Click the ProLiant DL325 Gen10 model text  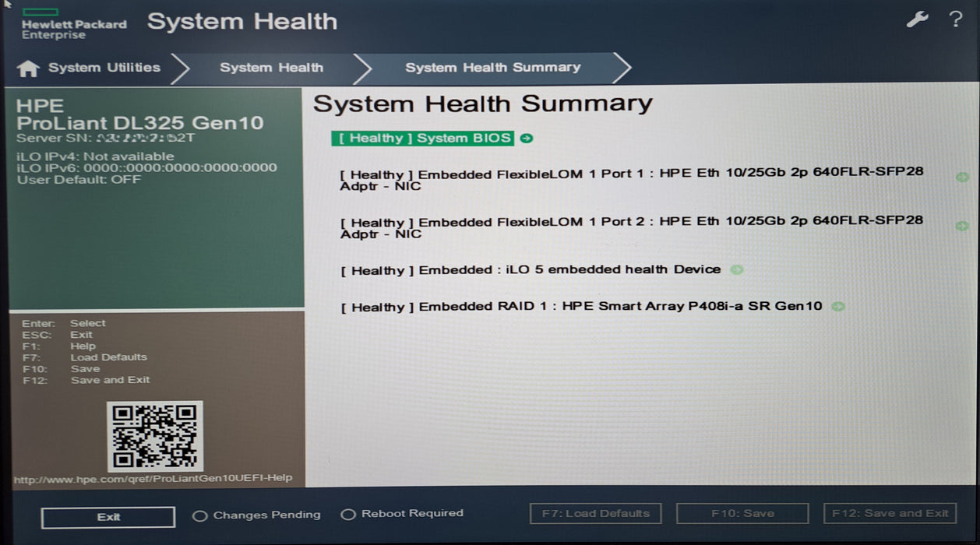coord(140,123)
